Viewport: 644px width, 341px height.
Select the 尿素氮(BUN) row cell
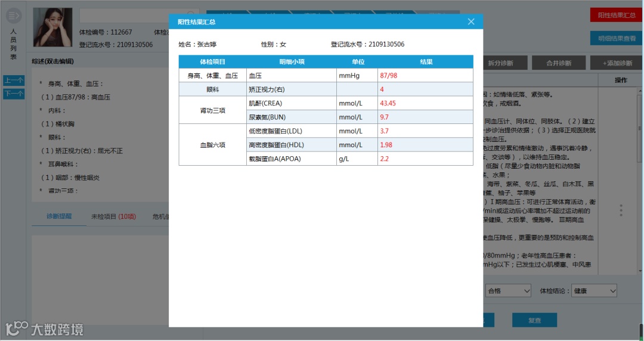[x=292, y=117]
